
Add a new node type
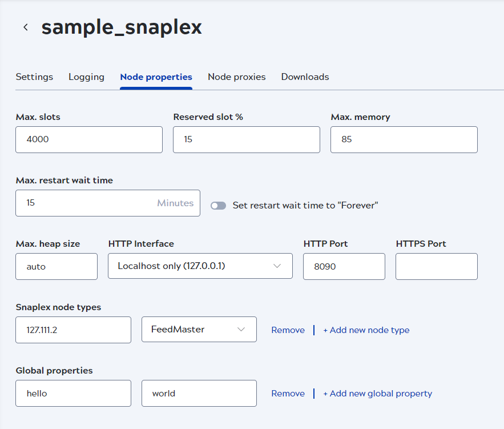[366, 330]
